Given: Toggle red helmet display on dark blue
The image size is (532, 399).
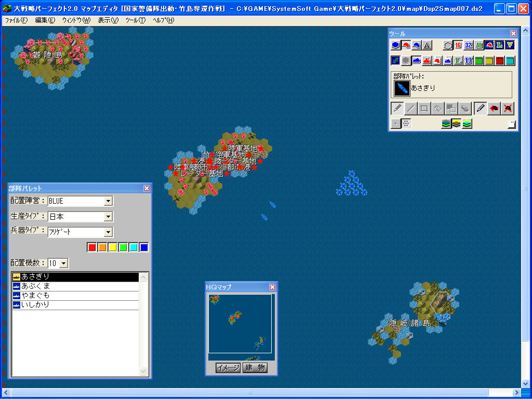Looking at the screenshot, I should point(489,45).
